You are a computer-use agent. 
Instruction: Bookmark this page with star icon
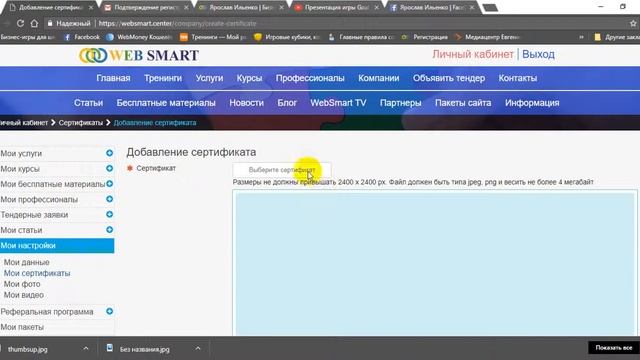633,24
